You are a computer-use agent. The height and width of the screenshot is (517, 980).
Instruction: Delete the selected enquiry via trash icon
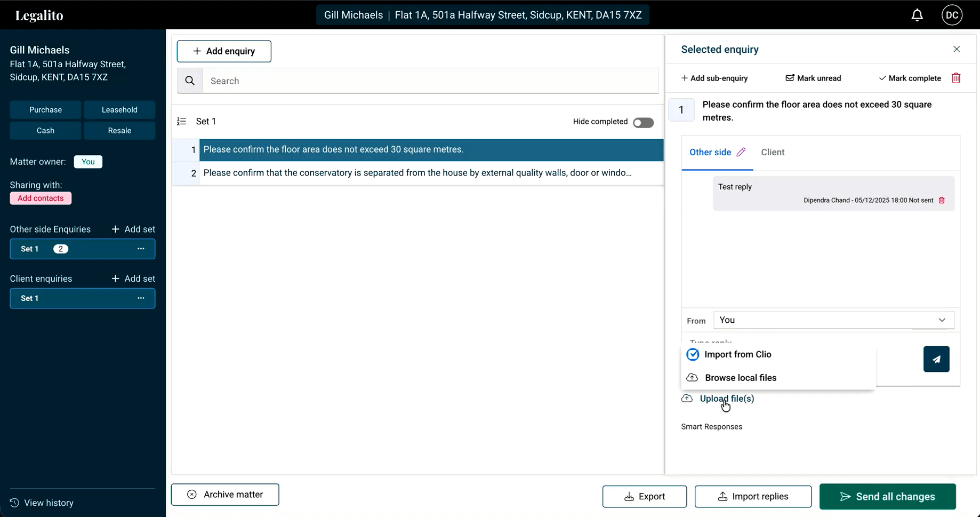tap(956, 78)
